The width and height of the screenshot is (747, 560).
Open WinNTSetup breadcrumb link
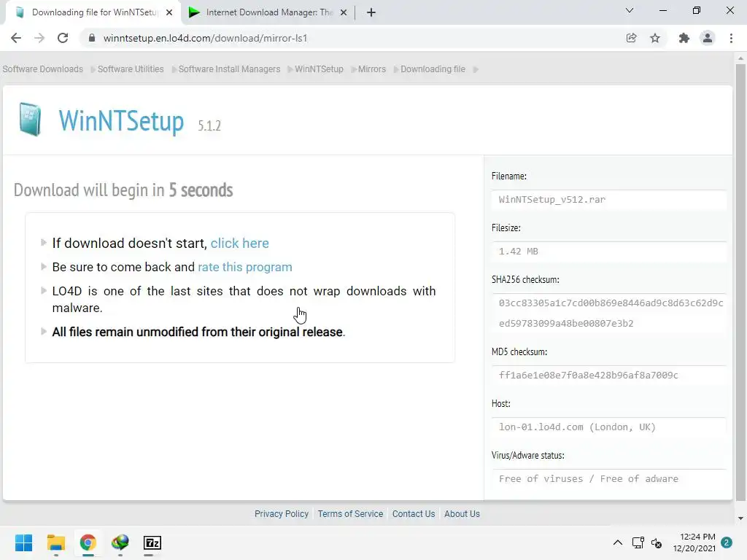point(319,69)
